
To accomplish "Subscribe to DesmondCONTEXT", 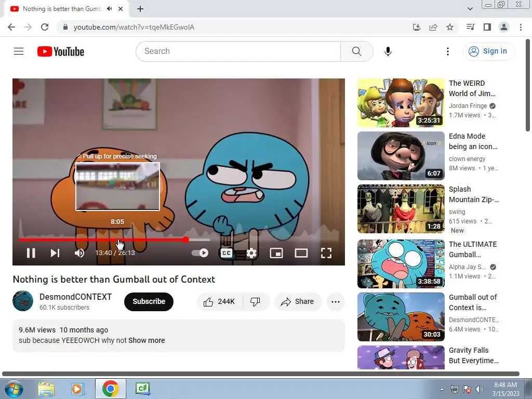I will pos(149,302).
